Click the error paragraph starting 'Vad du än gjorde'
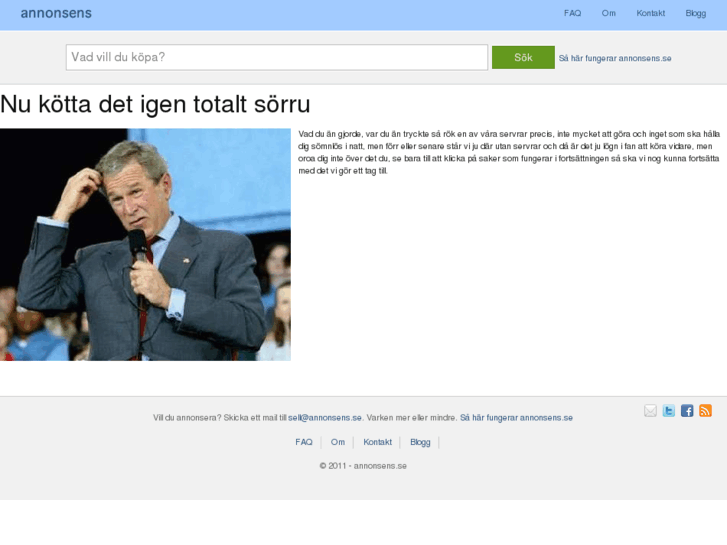This screenshot has height=545, width=727. coord(509,152)
